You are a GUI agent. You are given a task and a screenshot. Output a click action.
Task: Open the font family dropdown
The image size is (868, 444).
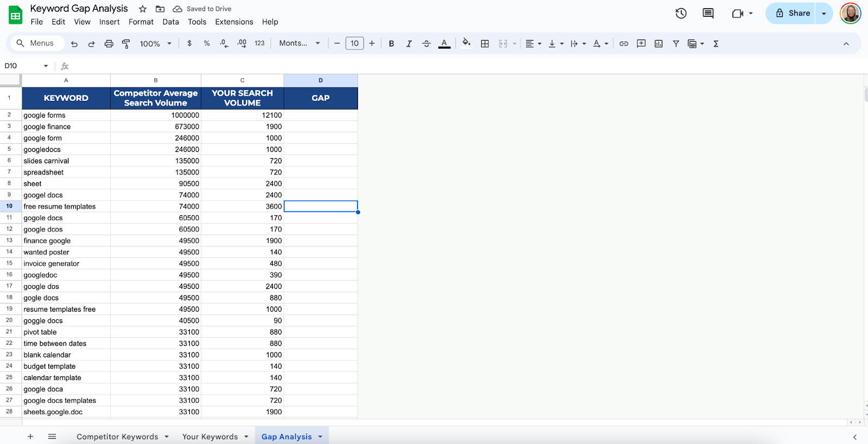pyautogui.click(x=299, y=44)
